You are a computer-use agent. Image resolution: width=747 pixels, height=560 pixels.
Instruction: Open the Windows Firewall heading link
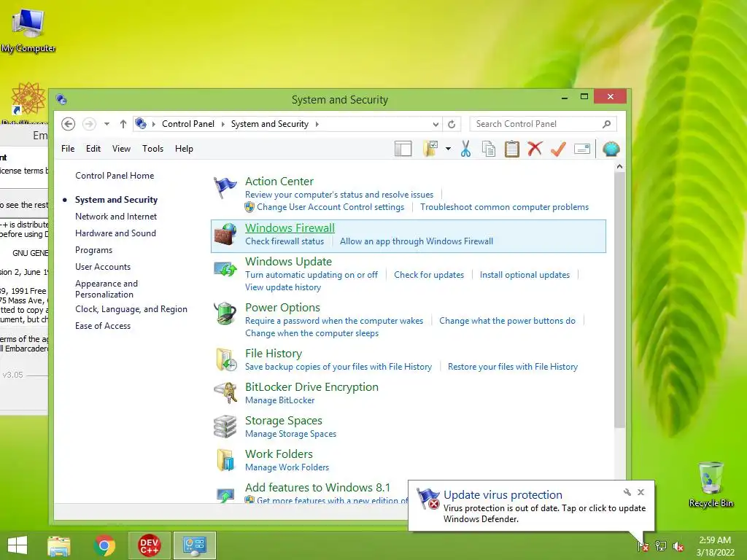290,228
